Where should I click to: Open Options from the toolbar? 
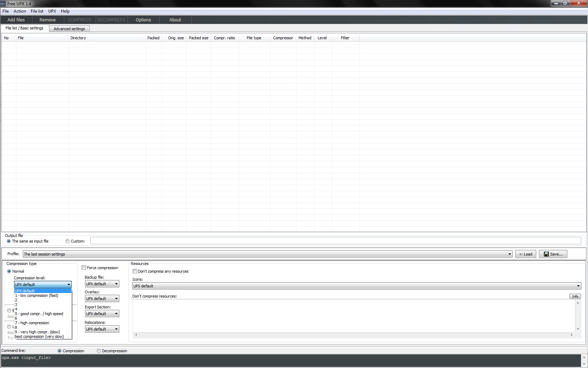143,20
